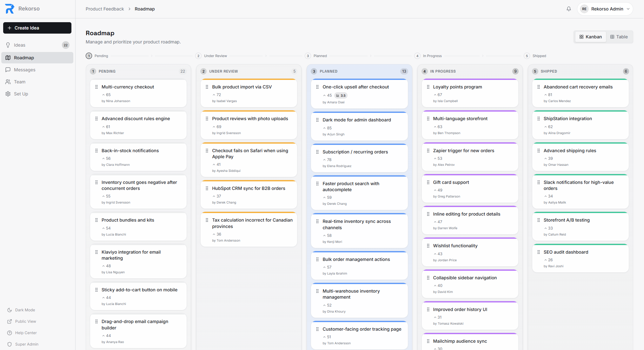Click the Team icon in the sidebar
Image resolution: width=644 pixels, height=350 pixels.
tap(8, 82)
